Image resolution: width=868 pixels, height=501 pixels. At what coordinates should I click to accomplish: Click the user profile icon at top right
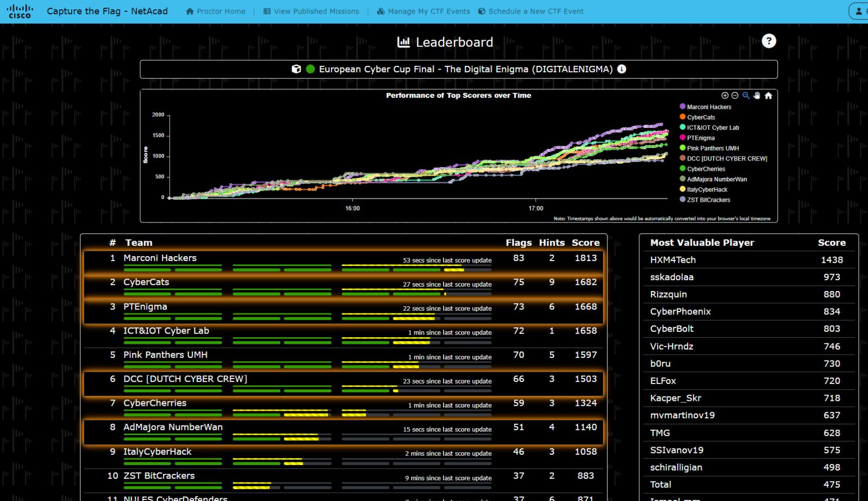[x=859, y=11]
